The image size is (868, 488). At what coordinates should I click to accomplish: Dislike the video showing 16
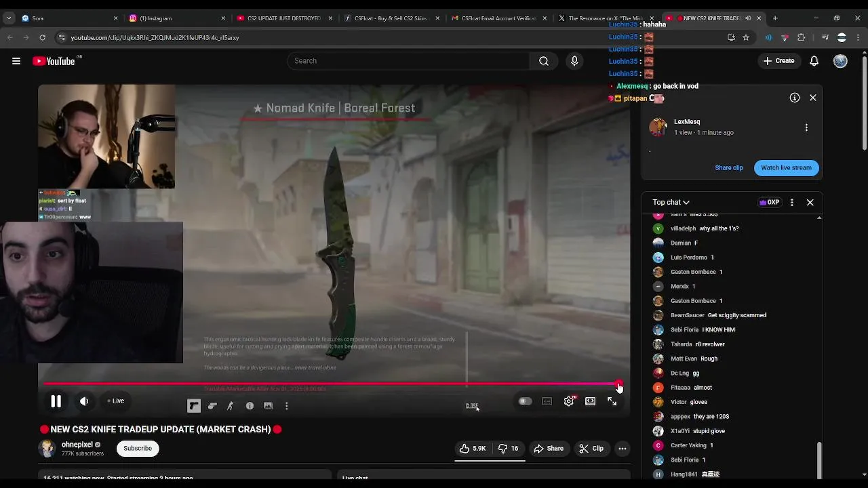coord(508,448)
